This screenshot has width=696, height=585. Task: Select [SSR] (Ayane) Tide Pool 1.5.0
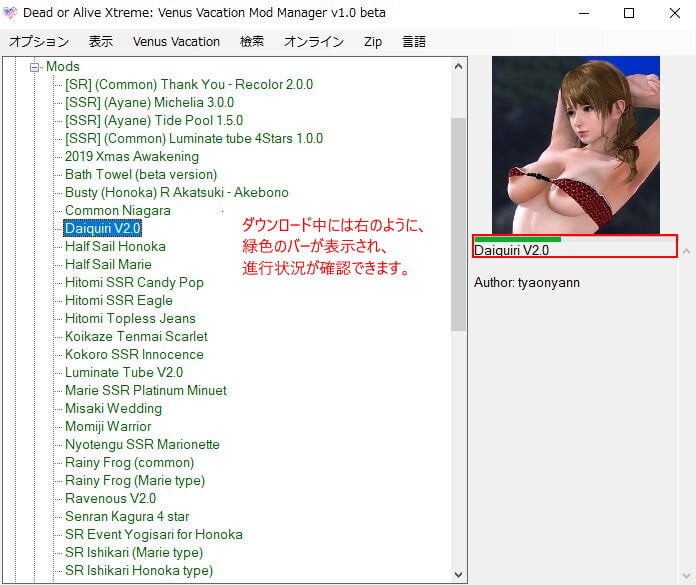[154, 120]
